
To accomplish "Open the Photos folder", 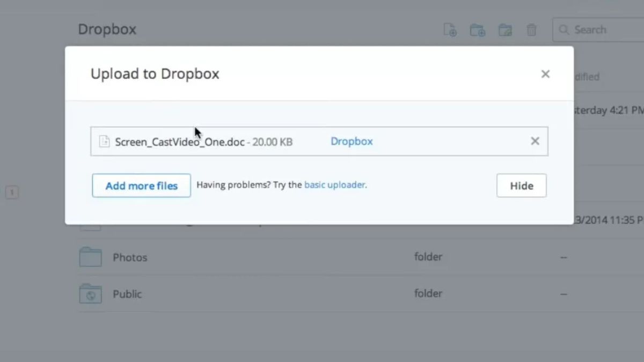I will pos(130,257).
